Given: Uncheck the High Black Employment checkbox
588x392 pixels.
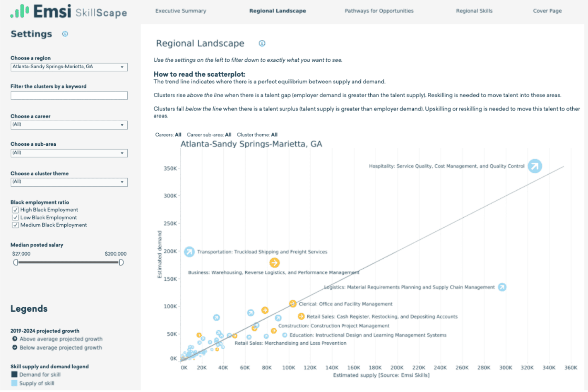Looking at the screenshot, I should [x=15, y=210].
